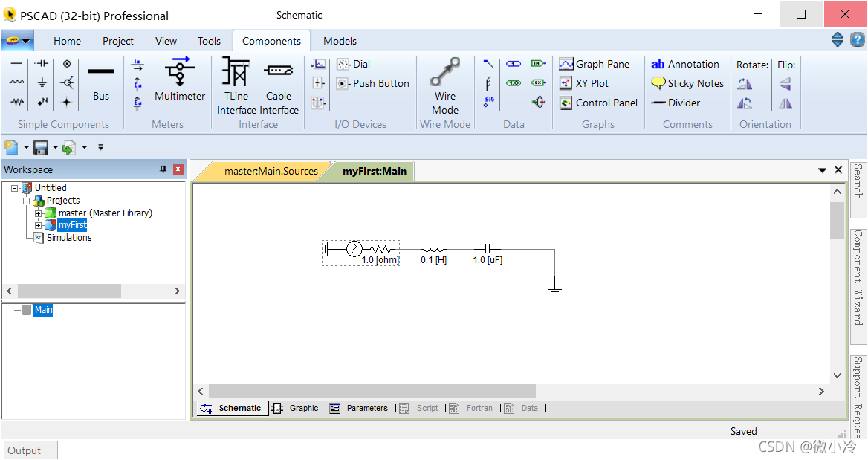868x460 pixels.
Task: Open the document tab list dropdown
Action: (x=822, y=170)
